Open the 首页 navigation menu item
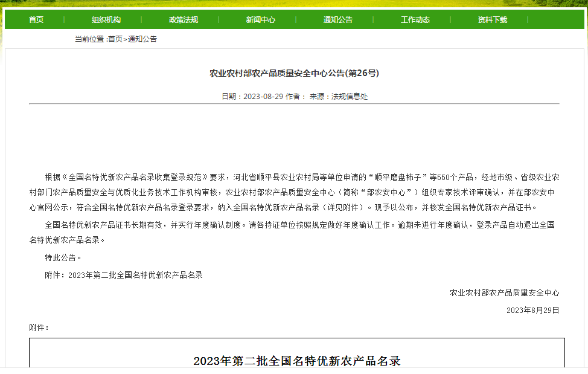 click(x=36, y=20)
